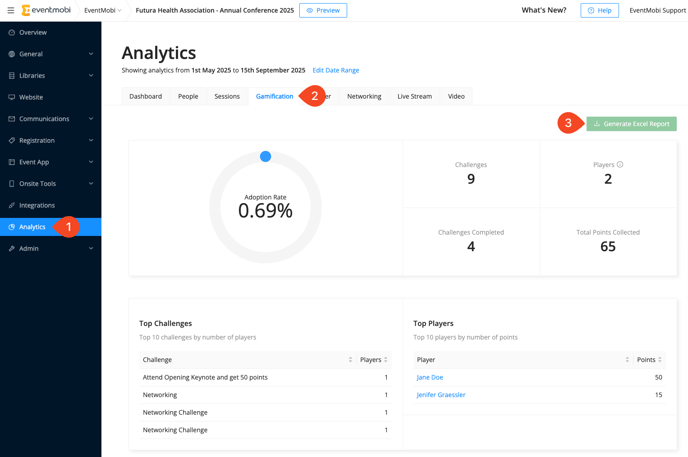688x457 pixels.
Task: Switch to the Sessions tab
Action: coord(227,96)
